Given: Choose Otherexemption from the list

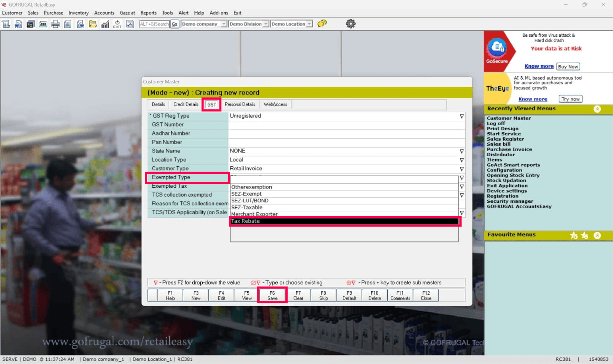Looking at the screenshot, I should click(x=344, y=187).
